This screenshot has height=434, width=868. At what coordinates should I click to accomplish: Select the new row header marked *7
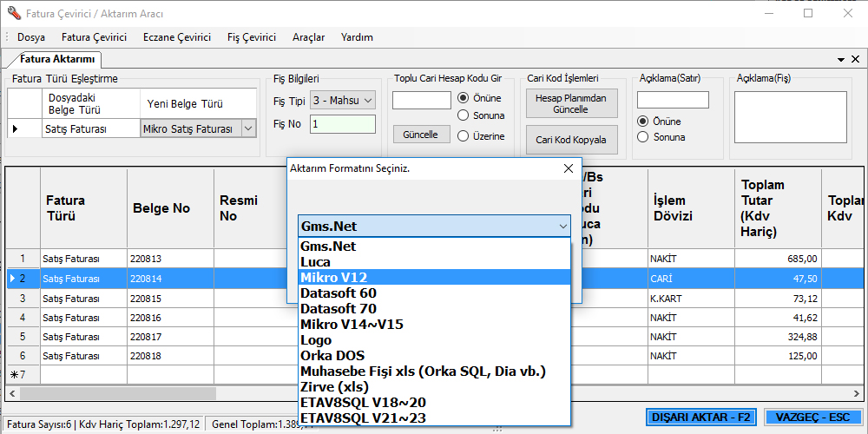point(23,375)
